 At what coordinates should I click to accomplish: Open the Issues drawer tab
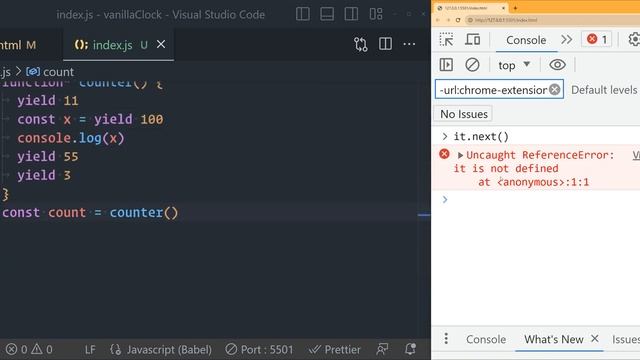pos(626,339)
